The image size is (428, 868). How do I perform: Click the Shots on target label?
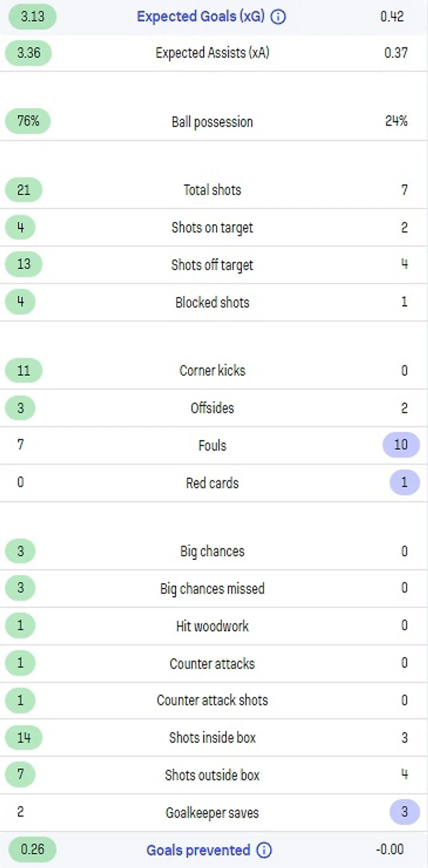click(212, 228)
